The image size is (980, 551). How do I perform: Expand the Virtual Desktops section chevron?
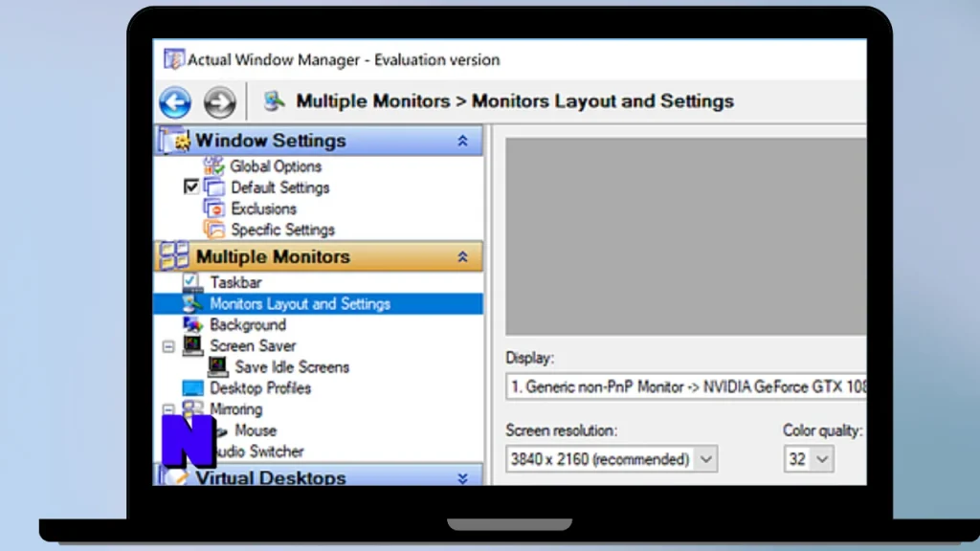coord(462,478)
